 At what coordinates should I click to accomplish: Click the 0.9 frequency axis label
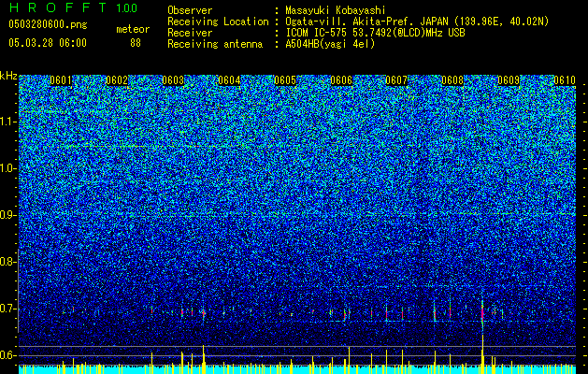[7, 215]
